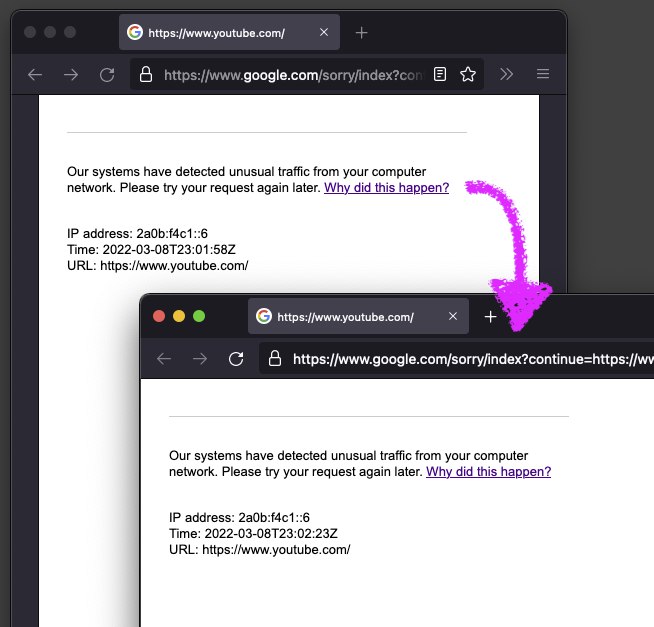The width and height of the screenshot is (654, 627).
Task: Click the IP address line in the background window
Action: (x=137, y=234)
